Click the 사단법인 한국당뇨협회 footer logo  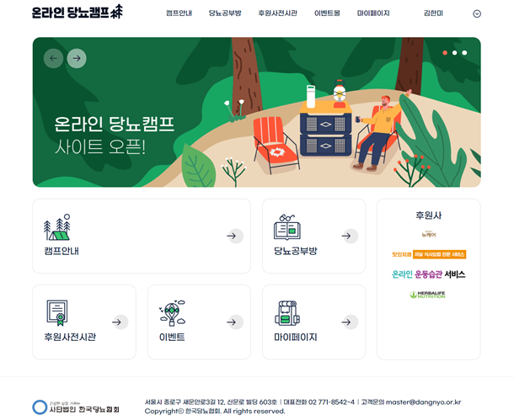coord(76,407)
